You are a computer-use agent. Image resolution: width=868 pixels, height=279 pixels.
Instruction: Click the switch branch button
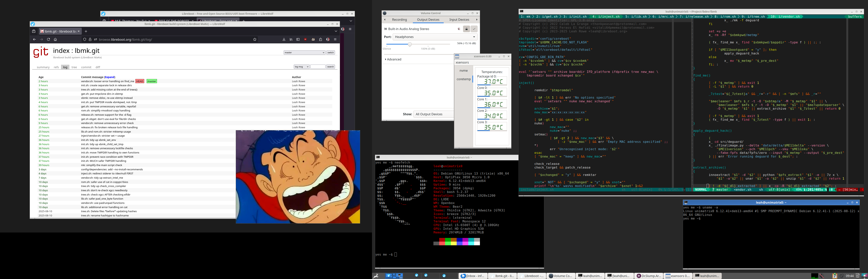[331, 53]
